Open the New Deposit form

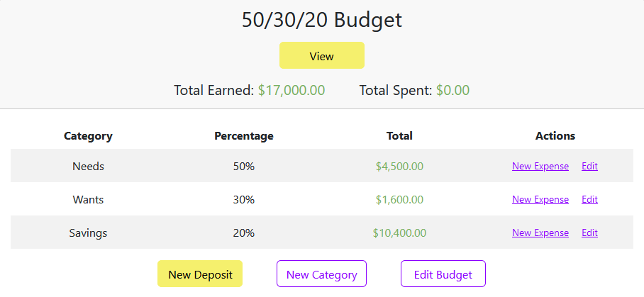click(x=200, y=274)
